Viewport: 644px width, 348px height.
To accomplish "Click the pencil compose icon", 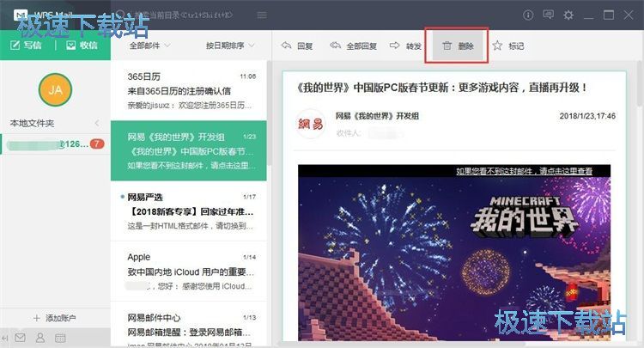I will [x=15, y=46].
